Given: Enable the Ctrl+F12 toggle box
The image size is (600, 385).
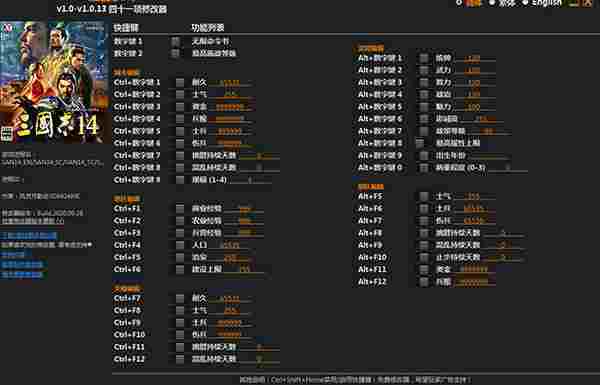Looking at the screenshot, I should coord(179,359).
